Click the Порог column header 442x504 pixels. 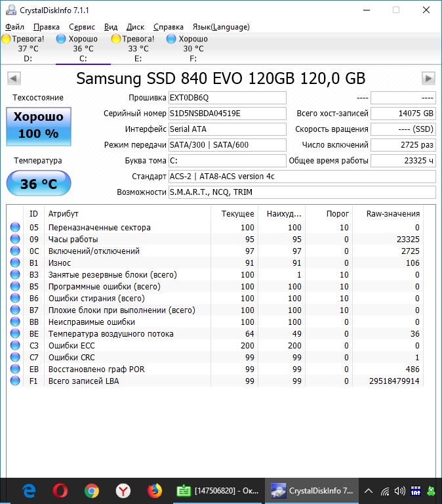(329, 214)
